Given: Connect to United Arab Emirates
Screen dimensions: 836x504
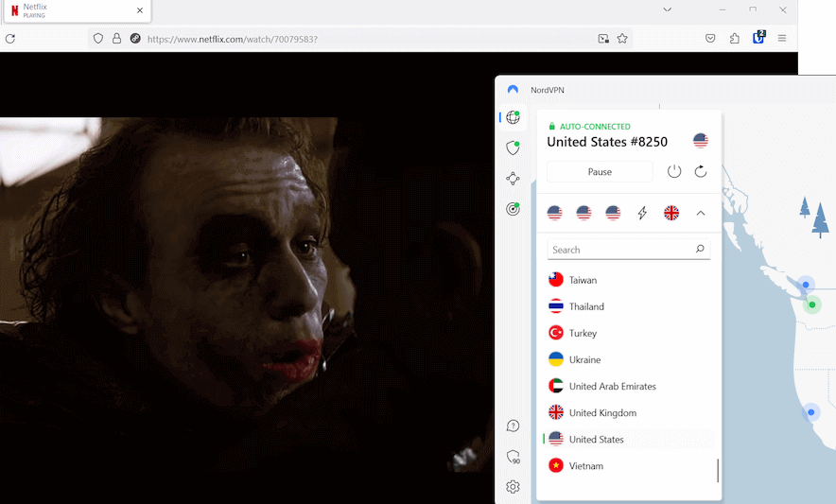Looking at the screenshot, I should (629, 386).
